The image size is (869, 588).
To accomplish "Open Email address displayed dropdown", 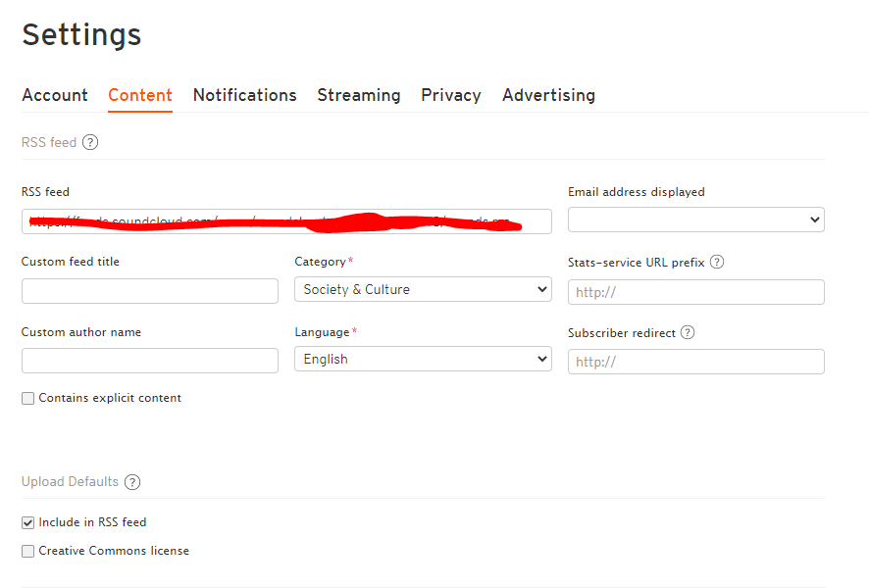I will pos(695,220).
